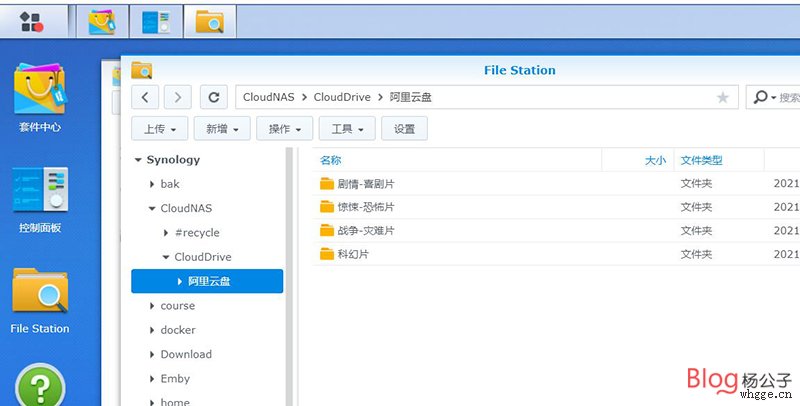Click folder icon of 剧情-喜剧片

coord(327,184)
